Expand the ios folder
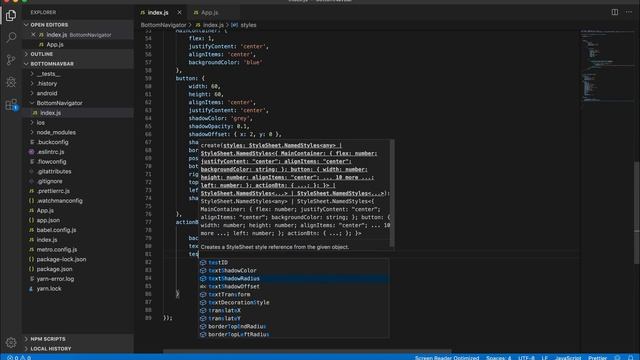 click(x=78, y=122)
